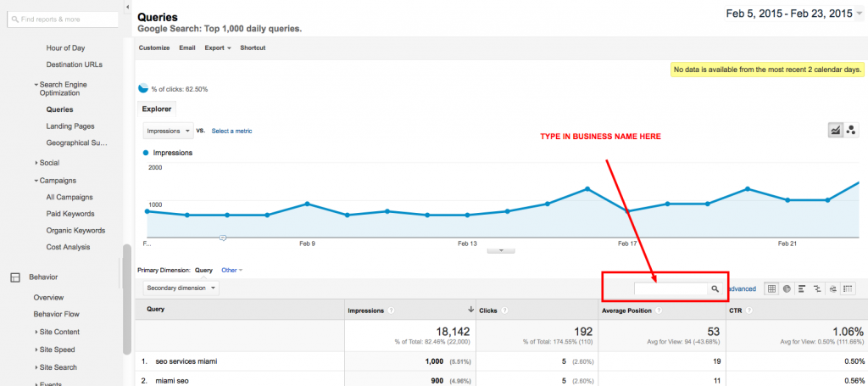Click help icon next to Impressions column

[x=391, y=310]
